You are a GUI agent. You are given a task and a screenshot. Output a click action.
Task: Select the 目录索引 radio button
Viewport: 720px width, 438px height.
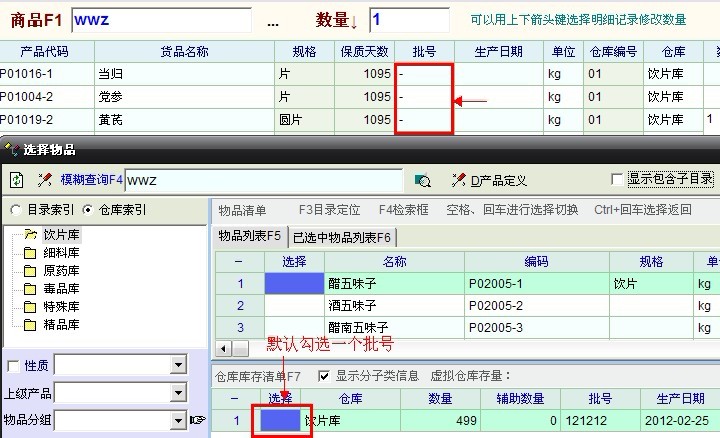pyautogui.click(x=16, y=210)
